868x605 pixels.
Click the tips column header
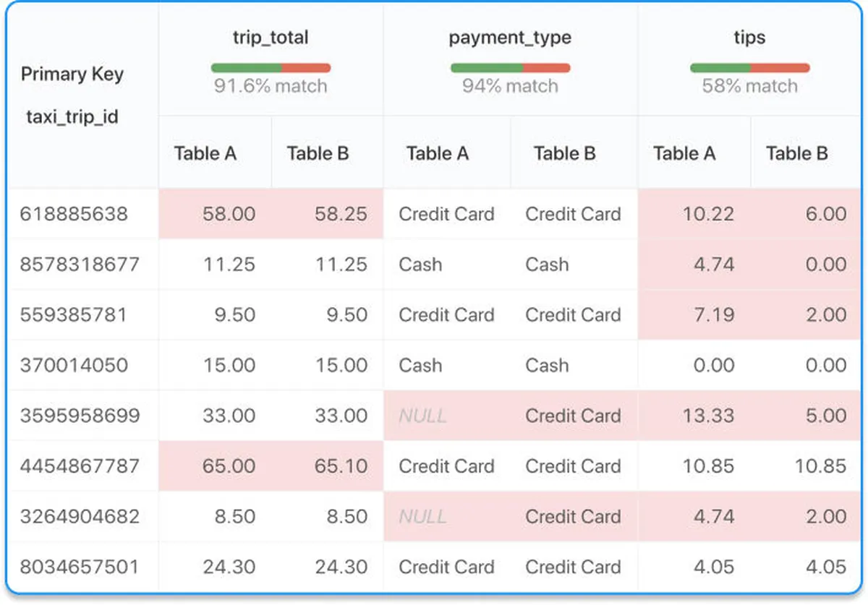pyautogui.click(x=749, y=38)
